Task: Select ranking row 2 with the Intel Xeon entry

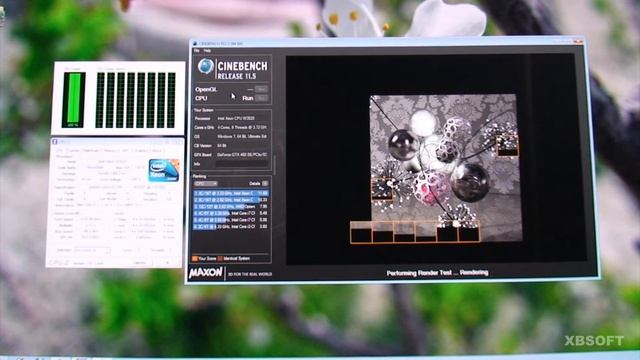Action: coord(231,200)
